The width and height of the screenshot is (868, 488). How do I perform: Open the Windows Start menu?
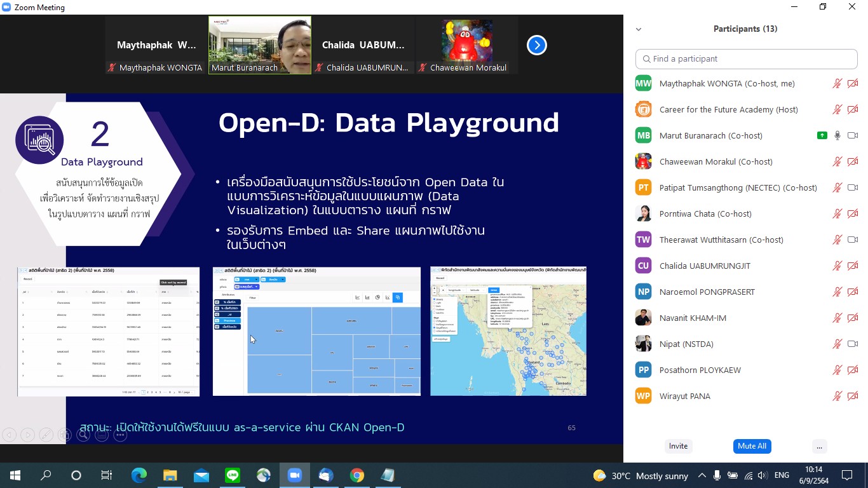pyautogui.click(x=15, y=475)
